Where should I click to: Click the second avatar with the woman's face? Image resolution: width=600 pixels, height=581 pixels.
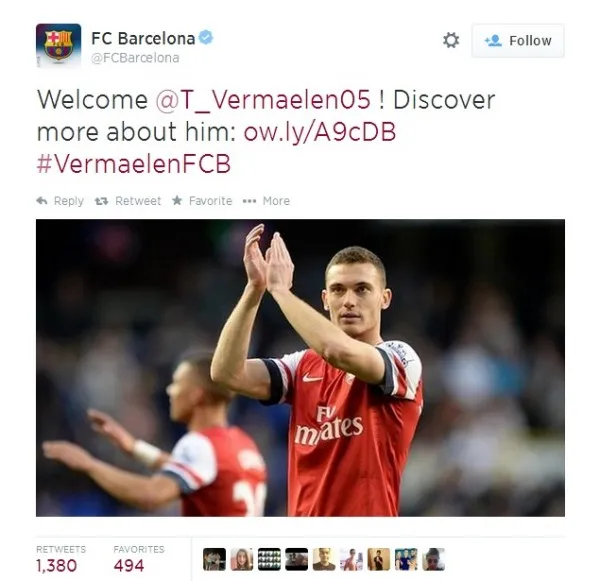click(x=242, y=560)
